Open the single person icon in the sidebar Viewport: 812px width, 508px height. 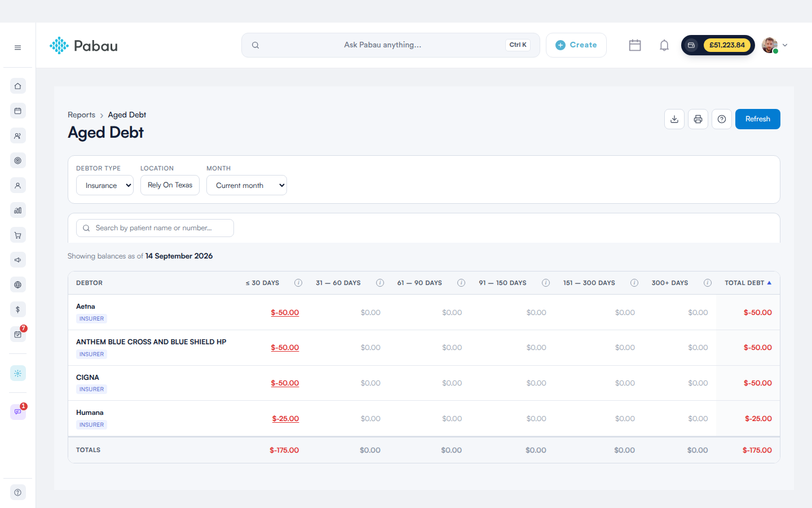[18, 185]
